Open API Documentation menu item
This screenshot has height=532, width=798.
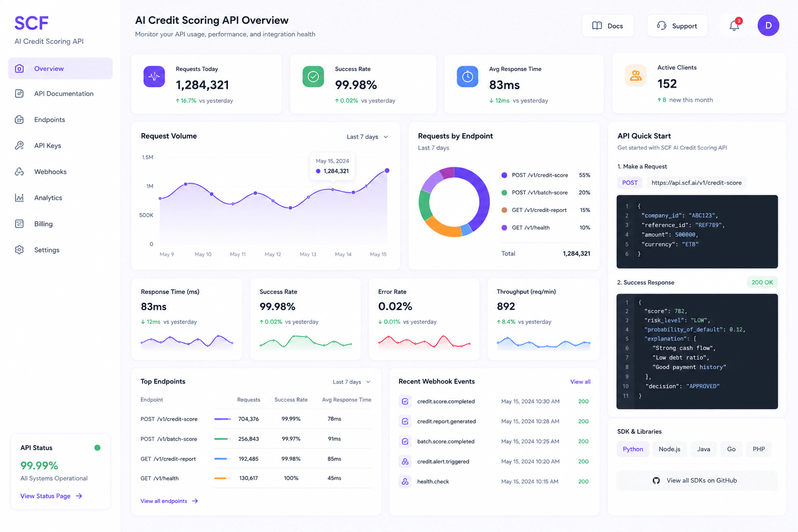pyautogui.click(x=60, y=94)
